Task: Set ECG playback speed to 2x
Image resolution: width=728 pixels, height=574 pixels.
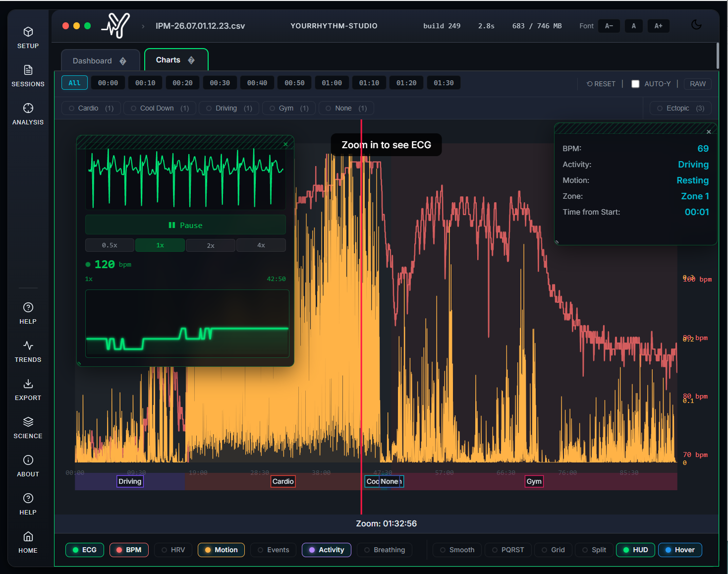Action: click(x=211, y=245)
